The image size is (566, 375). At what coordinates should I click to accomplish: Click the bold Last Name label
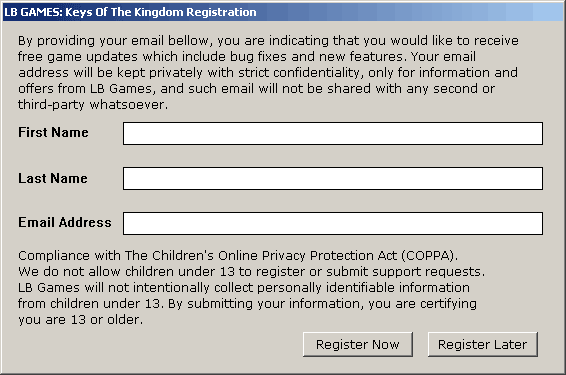53,178
